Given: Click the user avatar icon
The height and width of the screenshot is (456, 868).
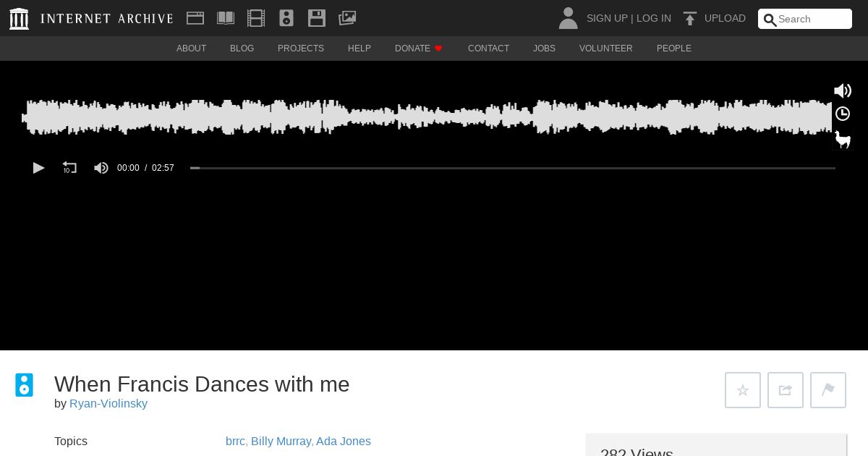Looking at the screenshot, I should [569, 18].
